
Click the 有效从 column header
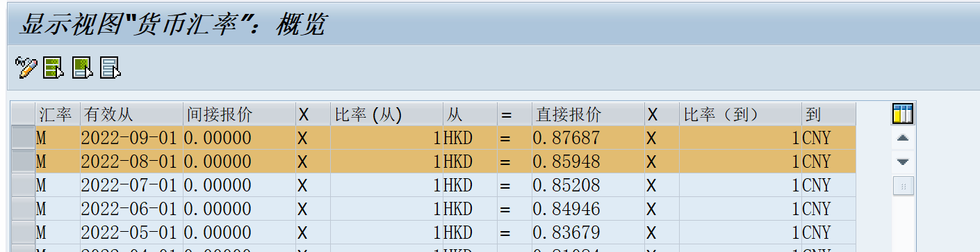coord(131,114)
